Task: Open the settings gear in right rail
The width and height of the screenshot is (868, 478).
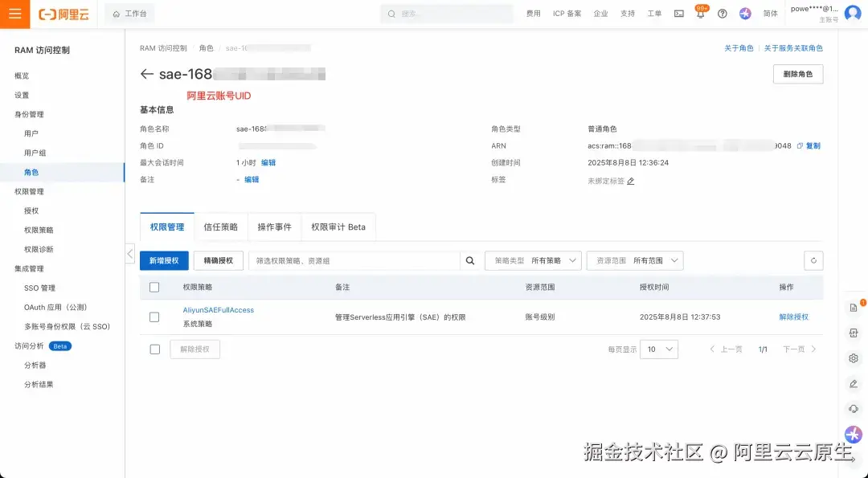Action: pyautogui.click(x=853, y=358)
